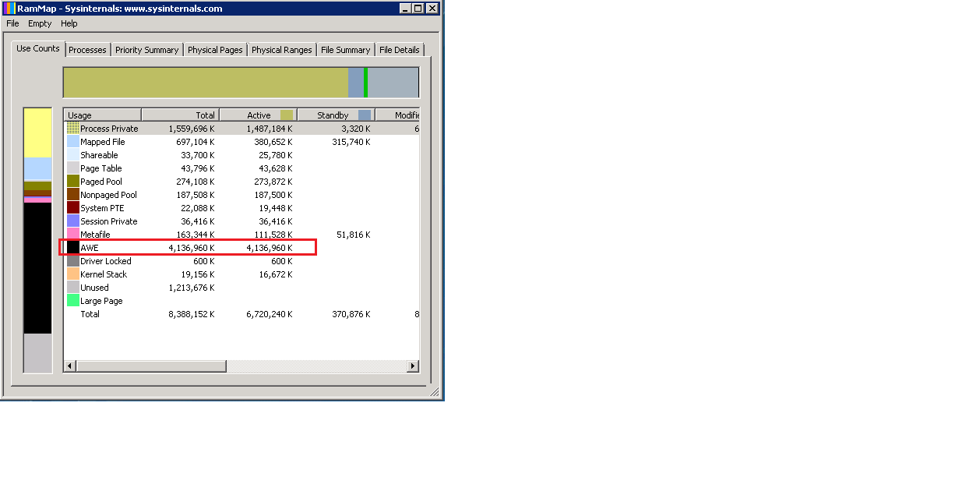Sort by the Standby column header
The height and width of the screenshot is (491, 980).
(x=333, y=115)
